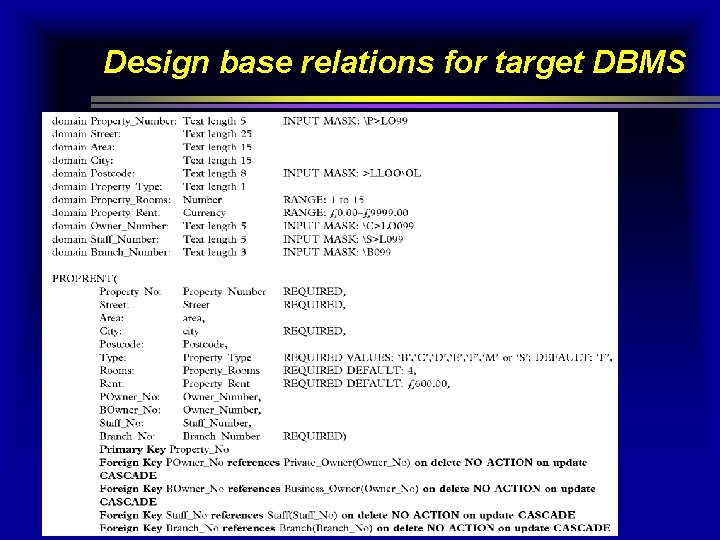Select the "Branch_No:" attribute label

[x=127, y=437]
